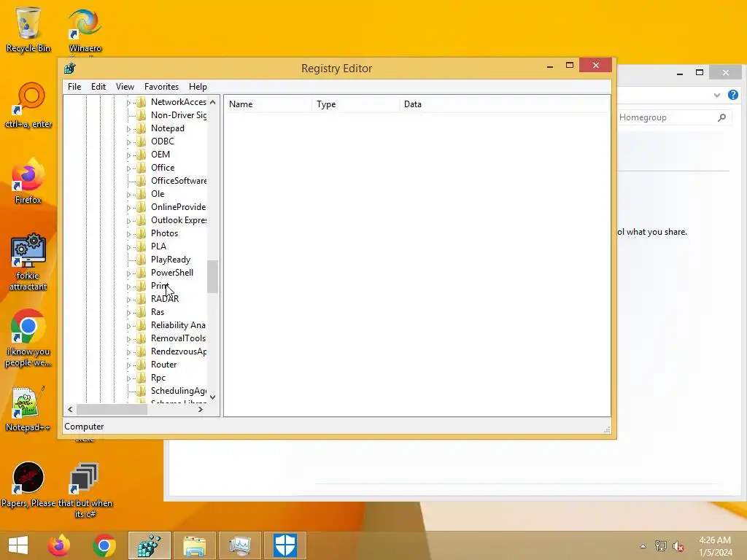Launch Chrome from the taskbar
Image resolution: width=747 pixels, height=560 pixels.
(x=104, y=545)
